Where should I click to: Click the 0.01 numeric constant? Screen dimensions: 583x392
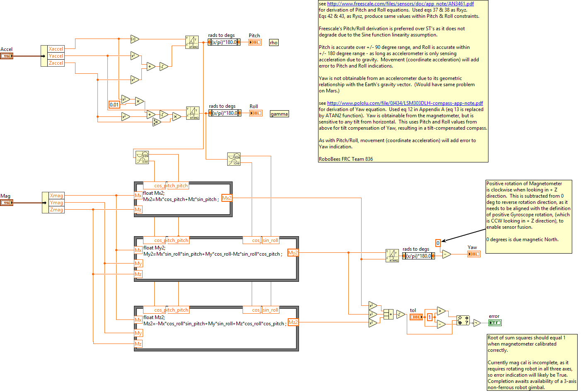[x=114, y=104]
